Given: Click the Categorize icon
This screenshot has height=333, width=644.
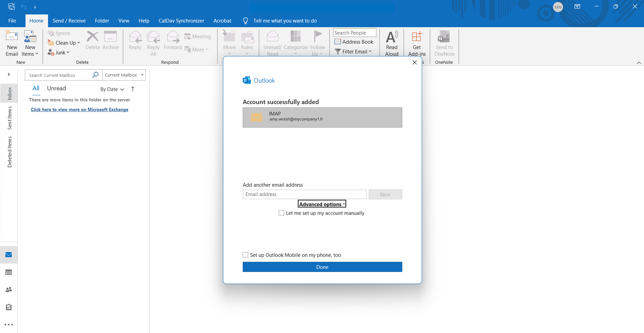Looking at the screenshot, I should pos(295,36).
